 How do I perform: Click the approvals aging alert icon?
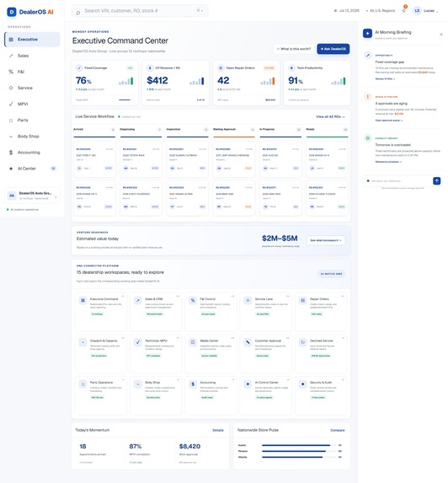[x=367, y=97]
